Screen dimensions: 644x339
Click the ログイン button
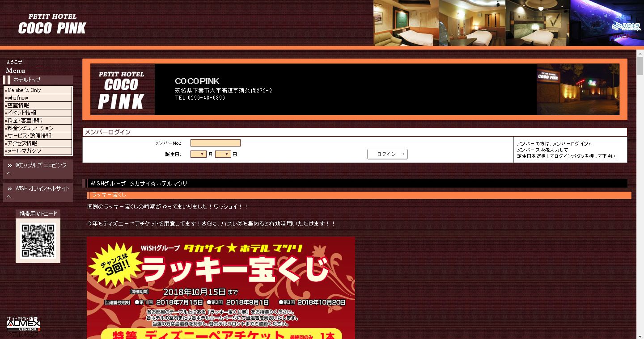coord(387,154)
